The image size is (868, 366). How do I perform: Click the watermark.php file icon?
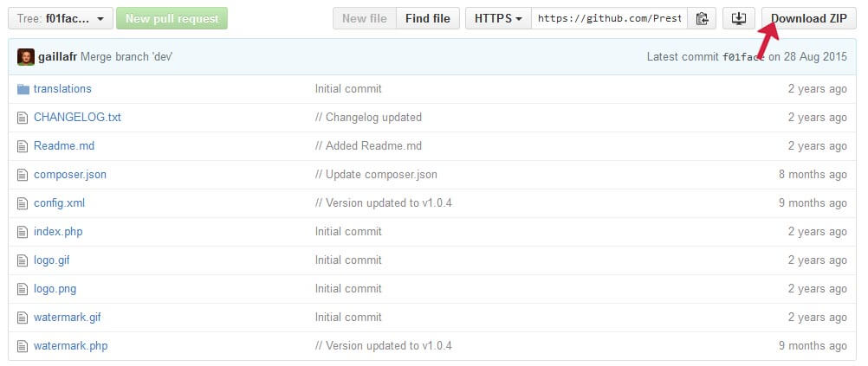point(23,346)
